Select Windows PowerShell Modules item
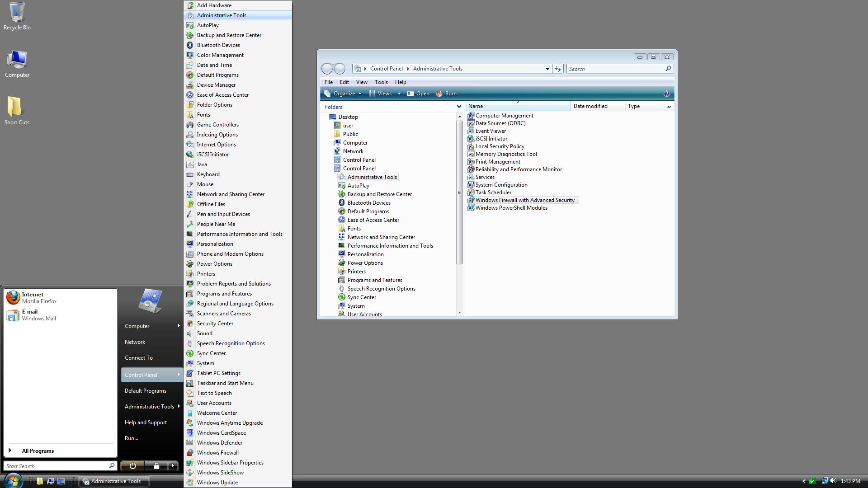Image resolution: width=868 pixels, height=488 pixels. 508,208
